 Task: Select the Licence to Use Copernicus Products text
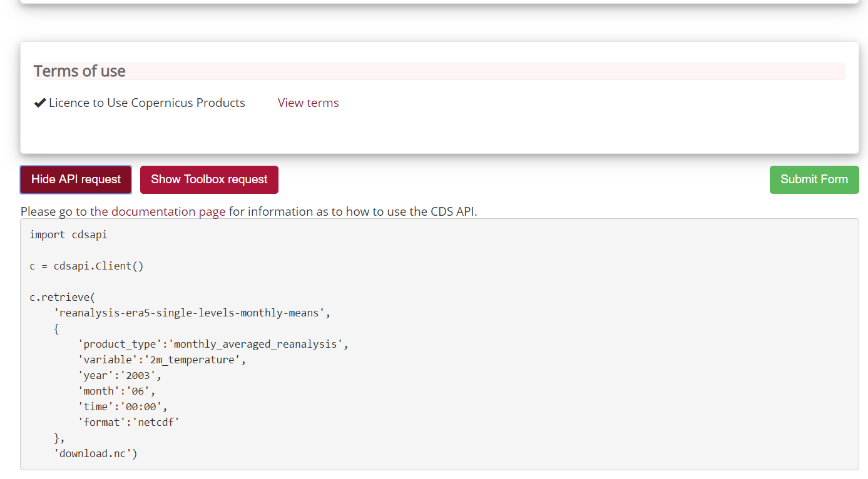coord(147,103)
